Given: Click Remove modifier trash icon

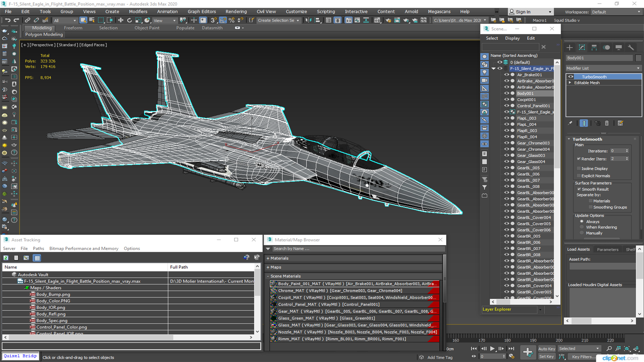Looking at the screenshot, I should coord(607,123).
